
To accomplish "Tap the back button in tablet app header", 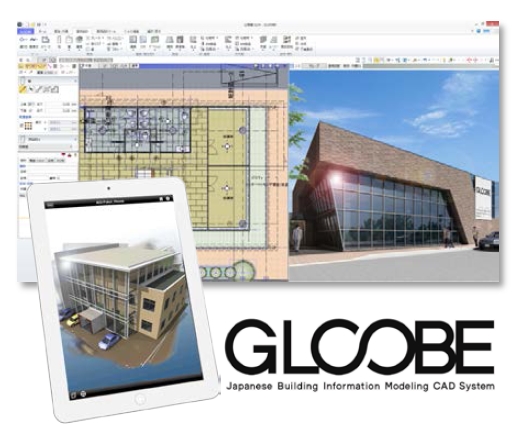I will click(50, 205).
